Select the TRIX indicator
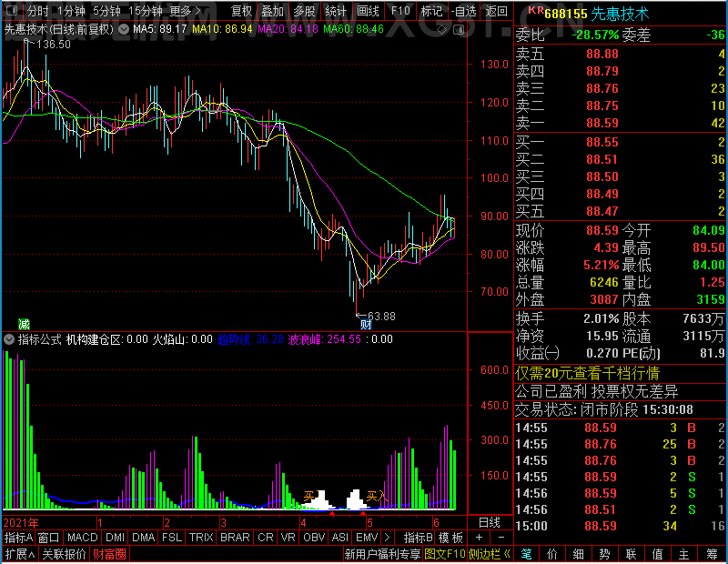The image size is (728, 564). tap(200, 538)
